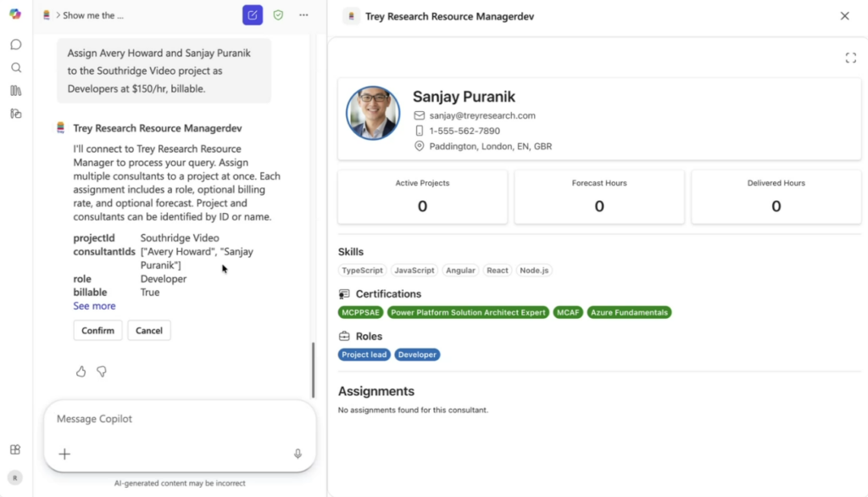Viewport: 868px width, 497px height.
Task: Open the library icon in the sidebar
Action: [16, 91]
